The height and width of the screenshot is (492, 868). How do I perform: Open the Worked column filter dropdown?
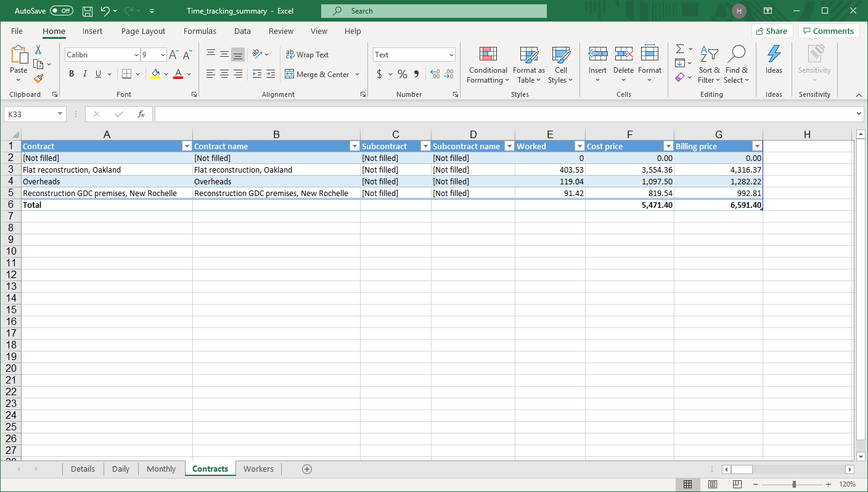tap(579, 147)
